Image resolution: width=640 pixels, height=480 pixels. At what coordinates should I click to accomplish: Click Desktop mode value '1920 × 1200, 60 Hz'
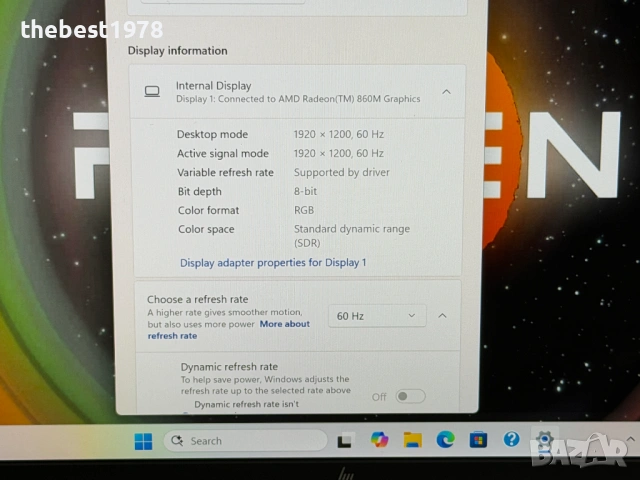point(339,134)
